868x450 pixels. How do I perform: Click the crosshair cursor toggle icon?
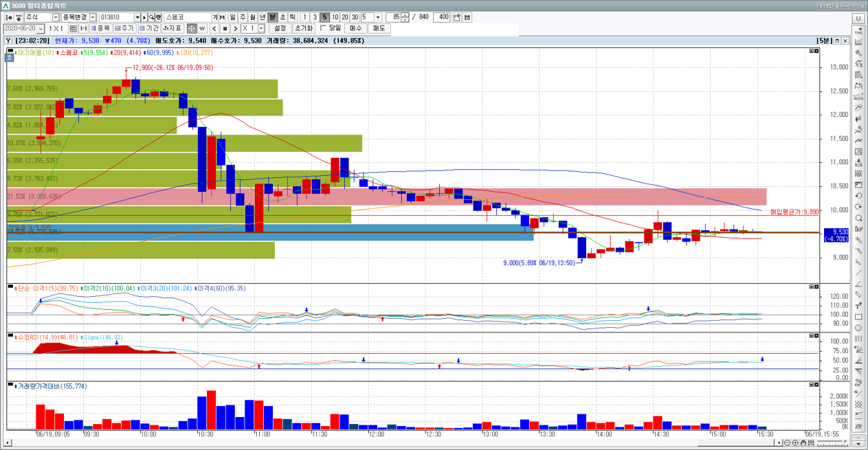pos(192,28)
